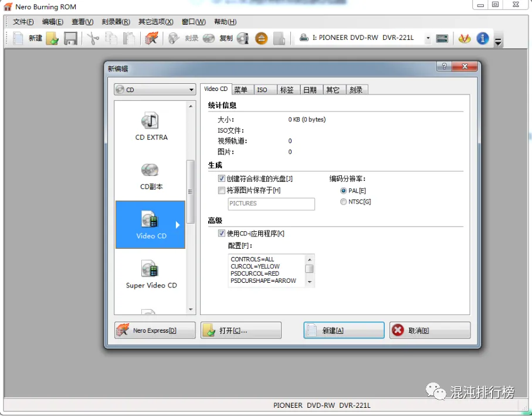The height and width of the screenshot is (416, 532).
Task: Click the PICTURES folder input field
Action: 271,204
